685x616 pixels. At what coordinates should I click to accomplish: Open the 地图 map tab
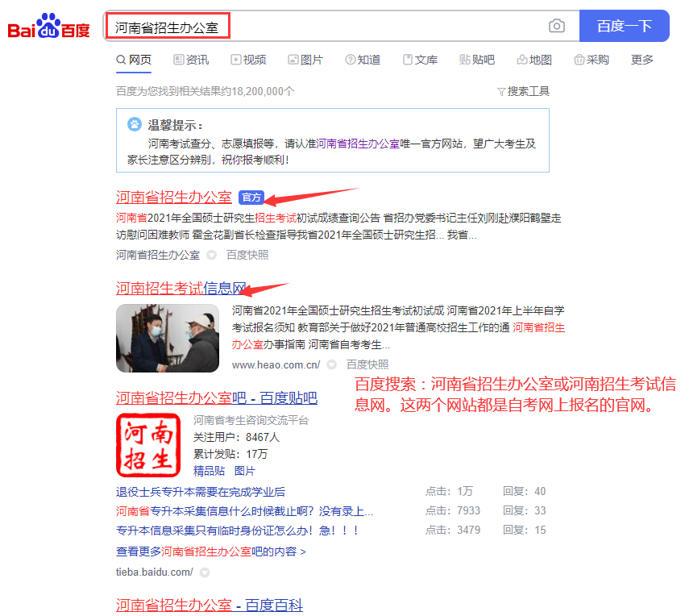pyautogui.click(x=534, y=60)
